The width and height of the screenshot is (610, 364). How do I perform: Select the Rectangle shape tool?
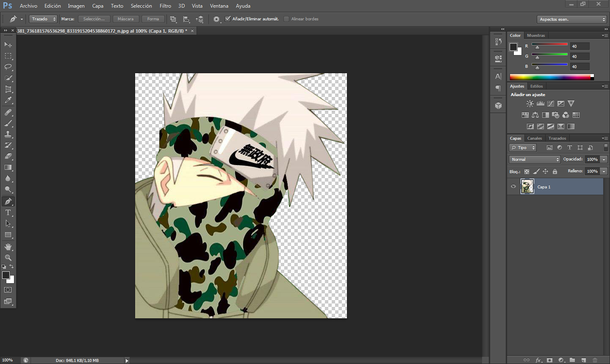tap(8, 234)
